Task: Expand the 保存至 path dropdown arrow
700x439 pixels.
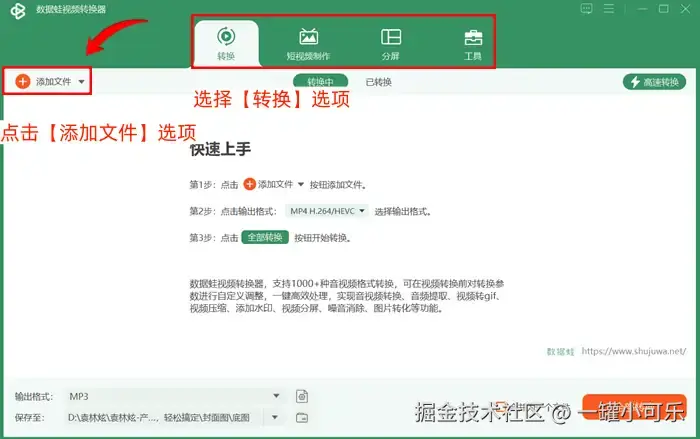Action: pos(275,418)
